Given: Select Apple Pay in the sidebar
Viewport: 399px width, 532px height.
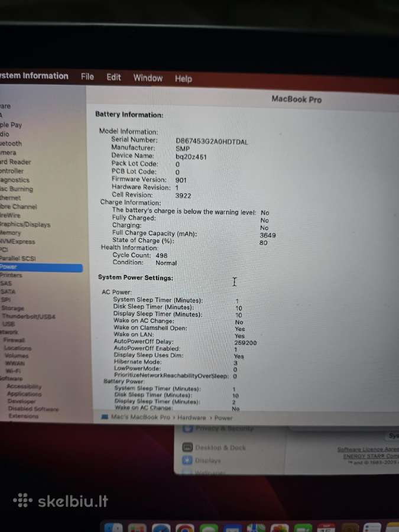Looking at the screenshot, I should [x=11, y=125].
